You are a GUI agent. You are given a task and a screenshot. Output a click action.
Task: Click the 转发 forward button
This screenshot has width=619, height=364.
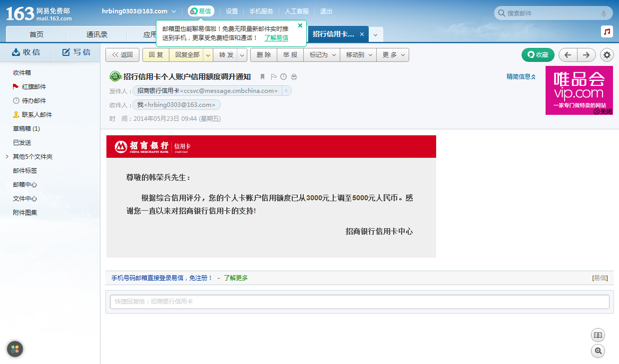(226, 55)
